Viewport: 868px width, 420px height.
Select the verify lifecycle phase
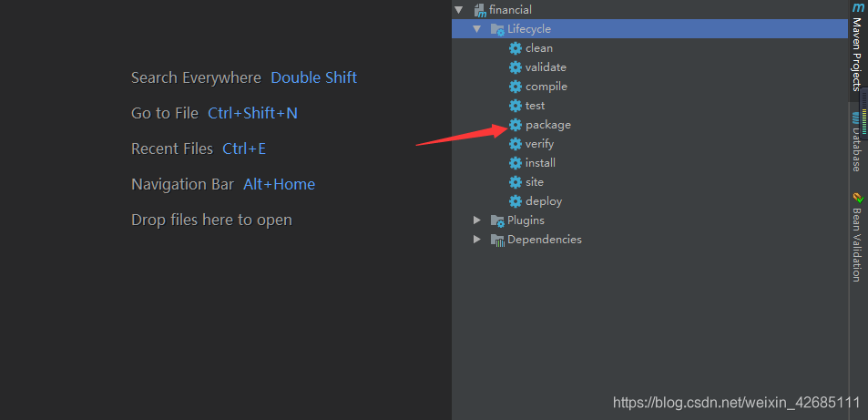click(x=540, y=144)
